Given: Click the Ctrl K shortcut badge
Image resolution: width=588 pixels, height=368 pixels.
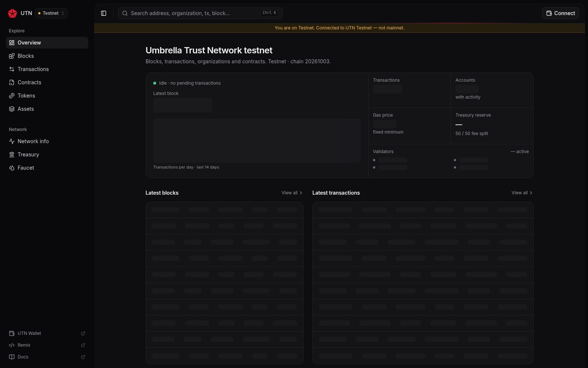Looking at the screenshot, I should coord(269,13).
